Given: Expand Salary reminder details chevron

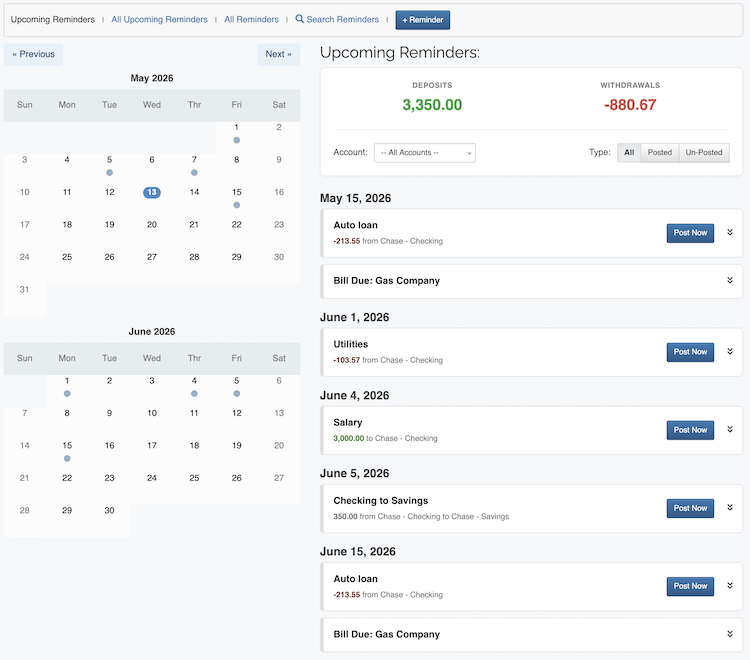Looking at the screenshot, I should (x=730, y=429).
